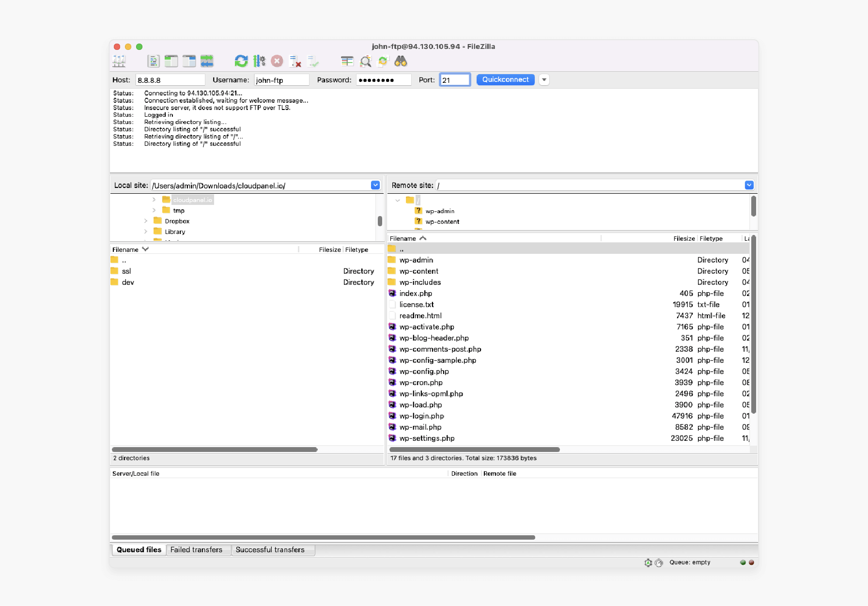
Task: Click Direction column header in queue
Action: click(464, 474)
